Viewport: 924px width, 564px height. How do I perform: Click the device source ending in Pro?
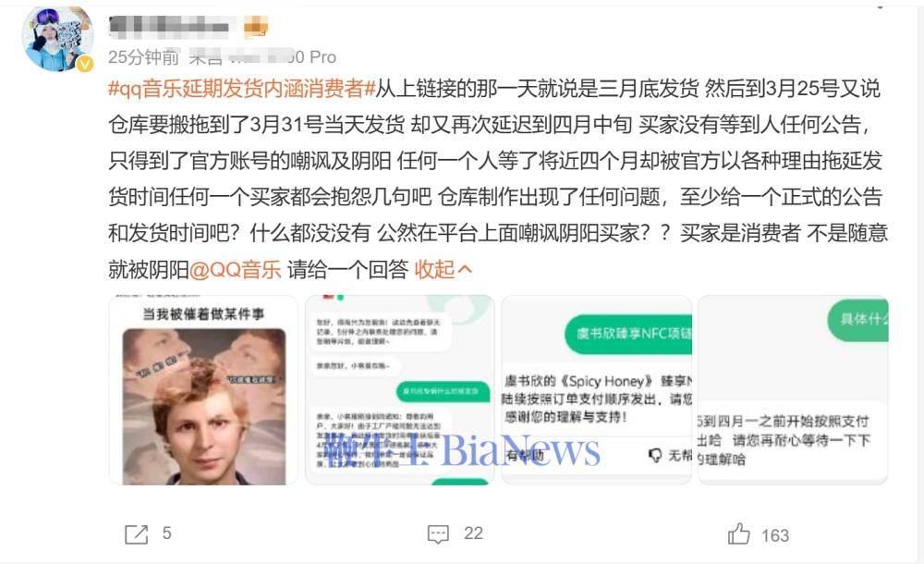262,57
